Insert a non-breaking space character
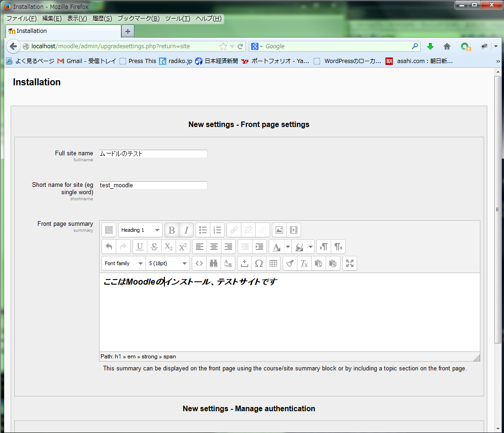The width and height of the screenshot is (504, 433). (x=245, y=263)
